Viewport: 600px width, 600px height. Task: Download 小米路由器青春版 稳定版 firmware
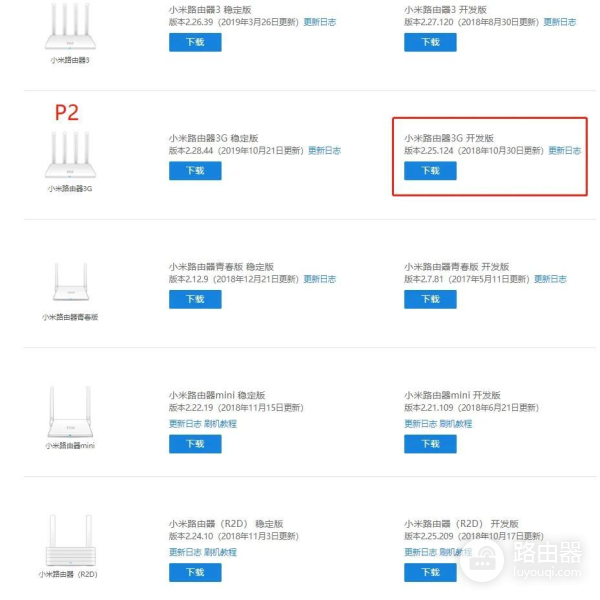point(195,299)
